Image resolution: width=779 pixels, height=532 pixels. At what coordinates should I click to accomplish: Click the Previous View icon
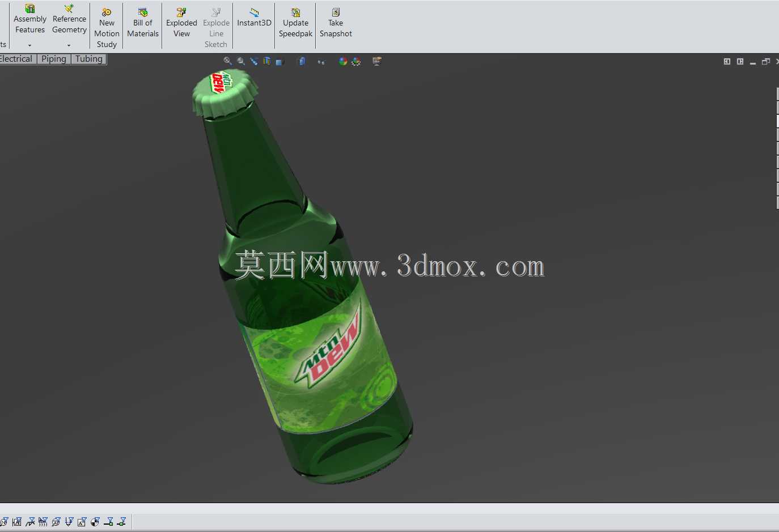[255, 61]
